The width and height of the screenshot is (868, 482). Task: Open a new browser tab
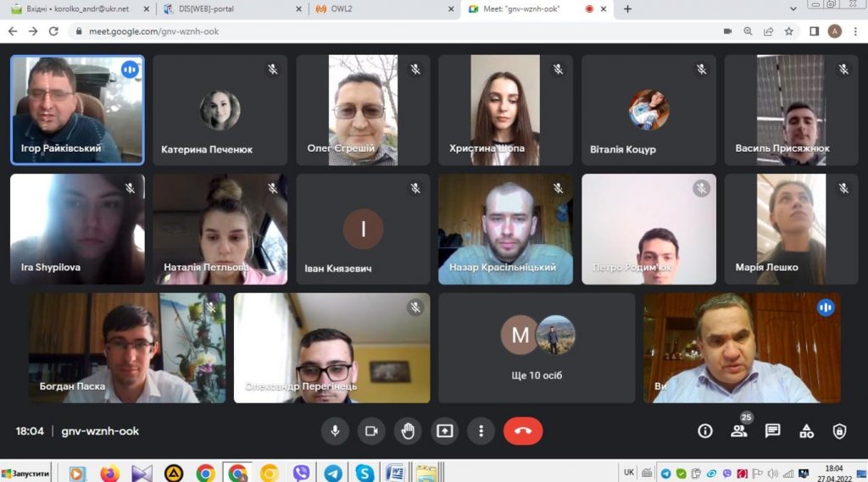(x=627, y=9)
